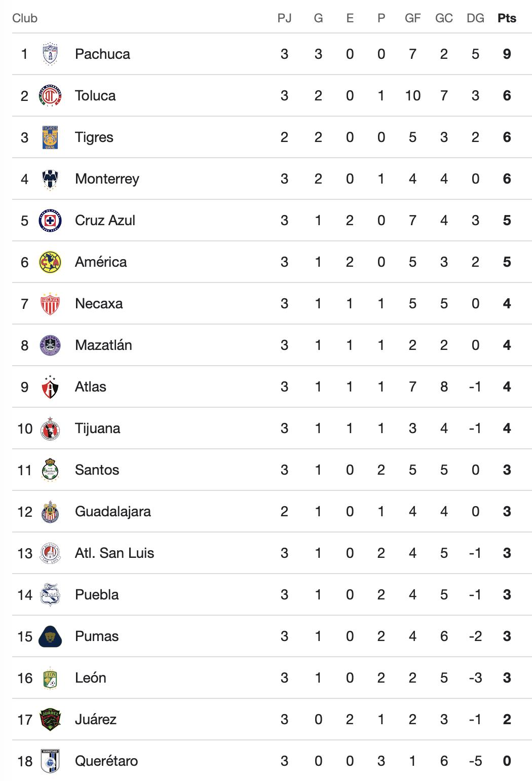
Task: Open the Atl. San Luis team link
Action: click(114, 553)
